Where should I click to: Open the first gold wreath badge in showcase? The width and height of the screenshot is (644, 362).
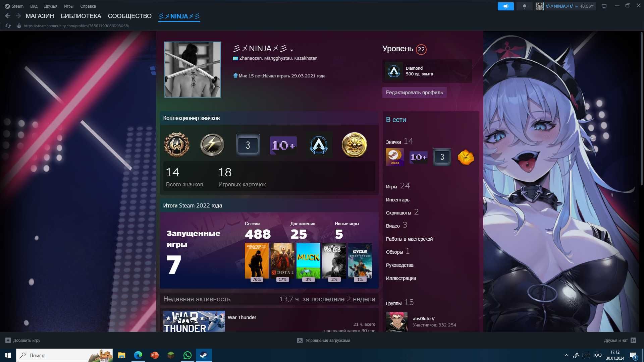tap(176, 145)
